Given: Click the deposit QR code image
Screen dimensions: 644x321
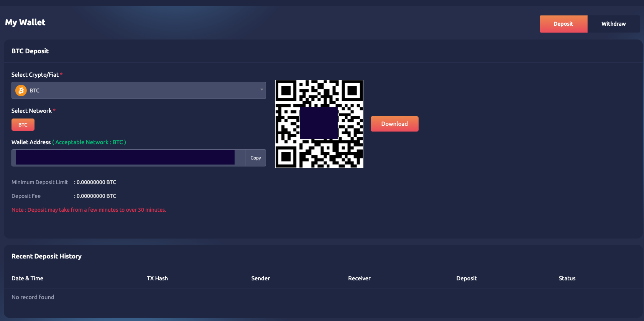Looking at the screenshot, I should 319,124.
